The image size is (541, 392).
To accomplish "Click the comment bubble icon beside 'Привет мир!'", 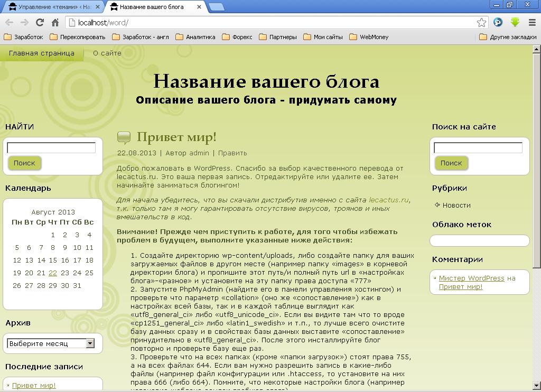I will (x=124, y=137).
